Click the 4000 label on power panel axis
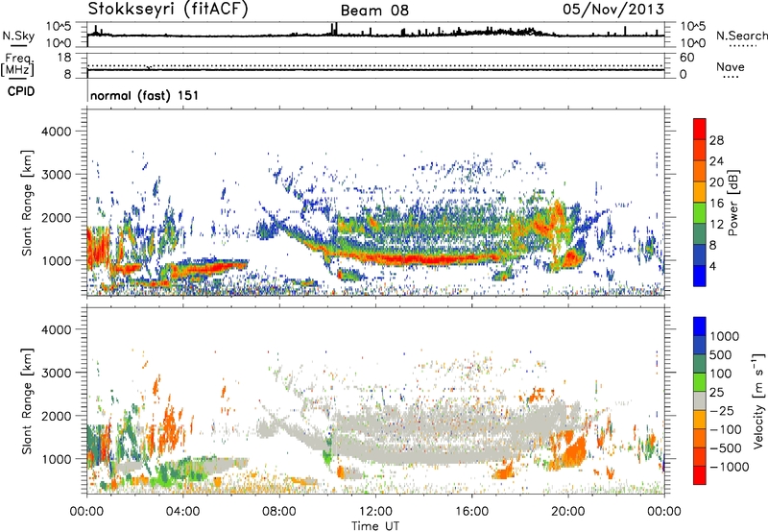The width and height of the screenshot is (768, 532). click(56, 132)
